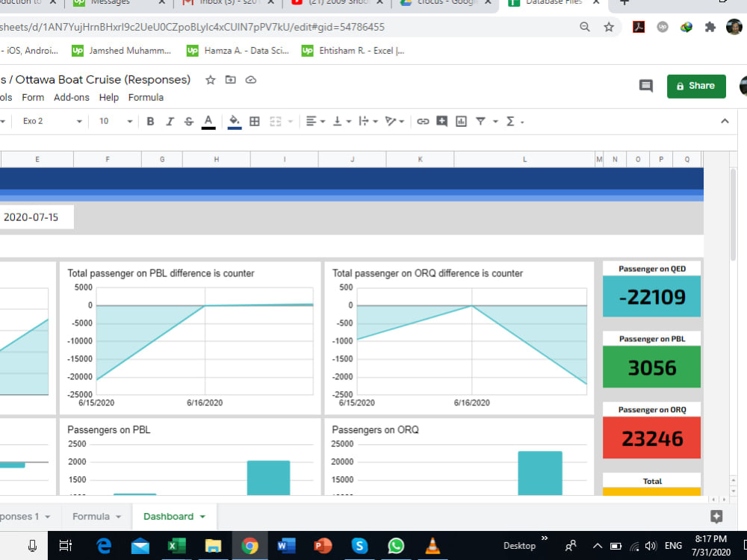Open the Help menu
The width and height of the screenshot is (747, 560).
click(x=108, y=97)
